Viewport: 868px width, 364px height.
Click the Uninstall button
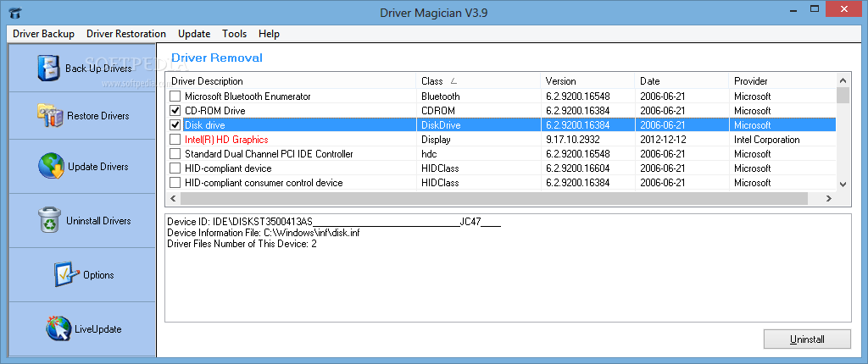(x=807, y=339)
